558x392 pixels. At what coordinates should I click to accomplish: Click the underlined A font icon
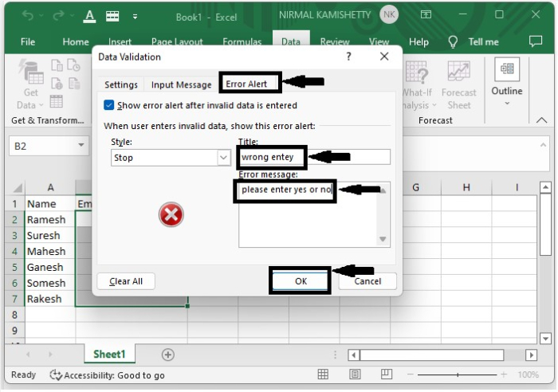pyautogui.click(x=89, y=16)
